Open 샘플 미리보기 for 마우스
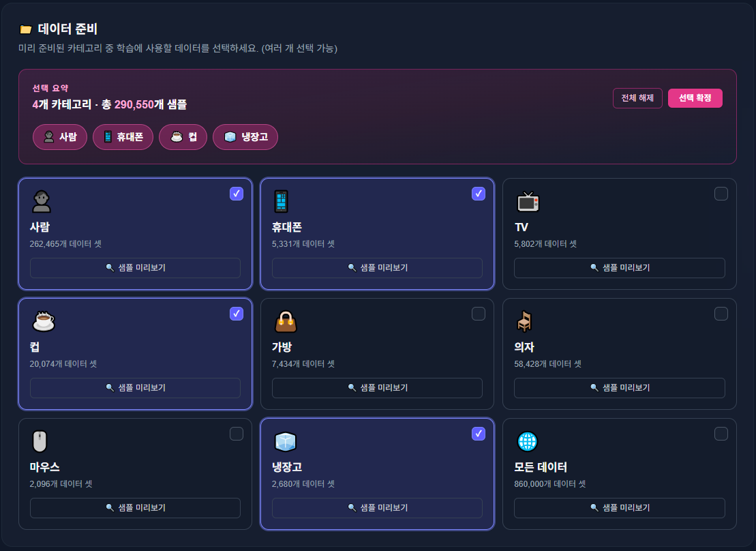 click(x=135, y=508)
